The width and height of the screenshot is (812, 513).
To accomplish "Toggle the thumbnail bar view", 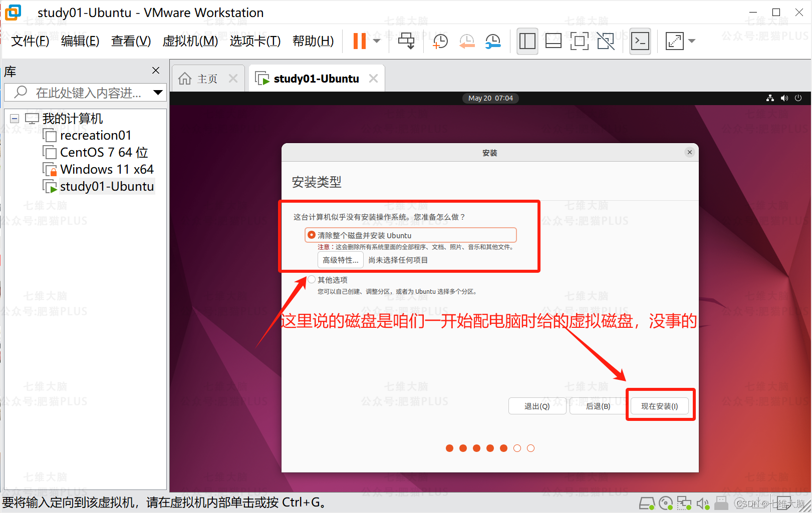I will pos(553,41).
